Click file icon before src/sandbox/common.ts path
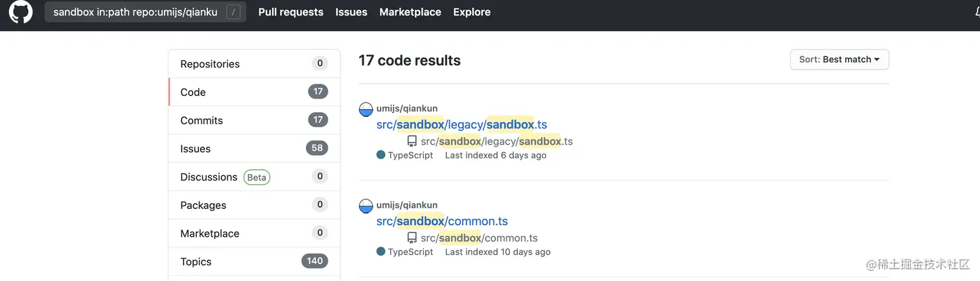The height and width of the screenshot is (281, 980). tap(412, 238)
